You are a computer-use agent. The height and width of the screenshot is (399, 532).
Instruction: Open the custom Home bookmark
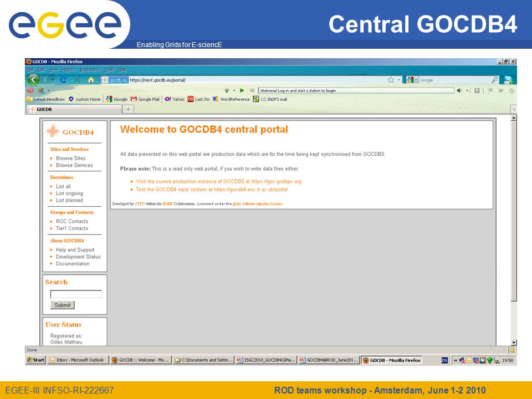pyautogui.click(x=84, y=99)
